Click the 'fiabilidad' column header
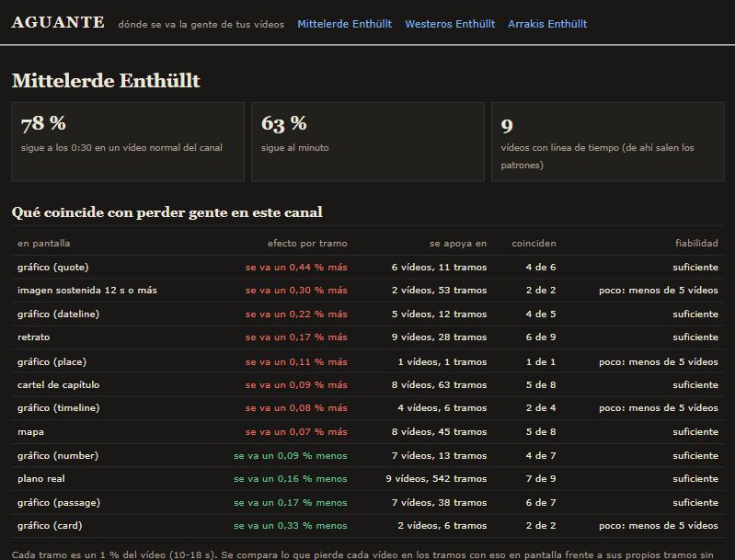 click(x=696, y=243)
